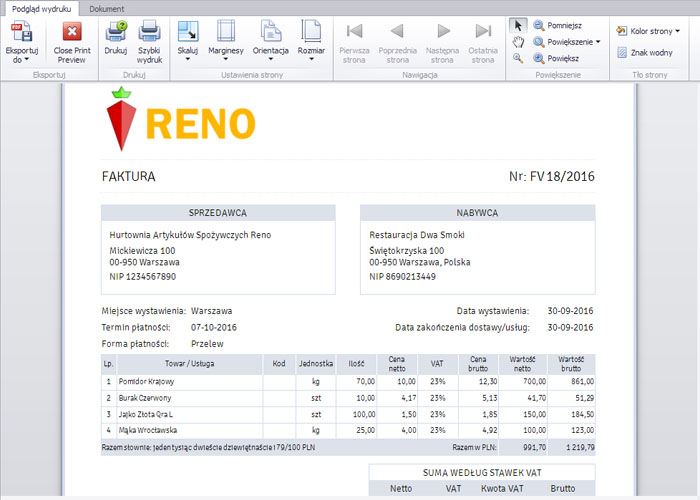The image size is (700, 500).
Task: Add a Znak wodny watermark
Action: click(x=645, y=52)
